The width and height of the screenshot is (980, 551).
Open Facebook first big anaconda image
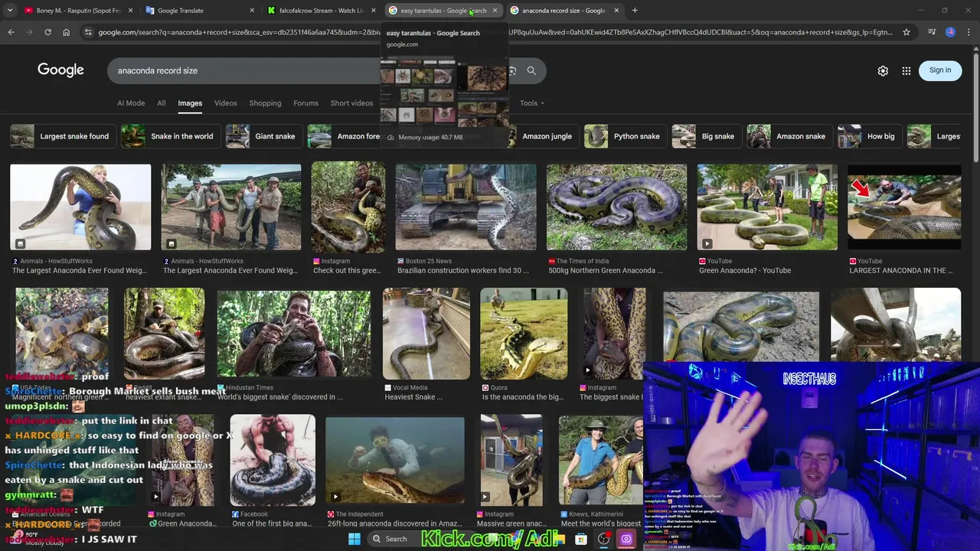[x=273, y=460]
